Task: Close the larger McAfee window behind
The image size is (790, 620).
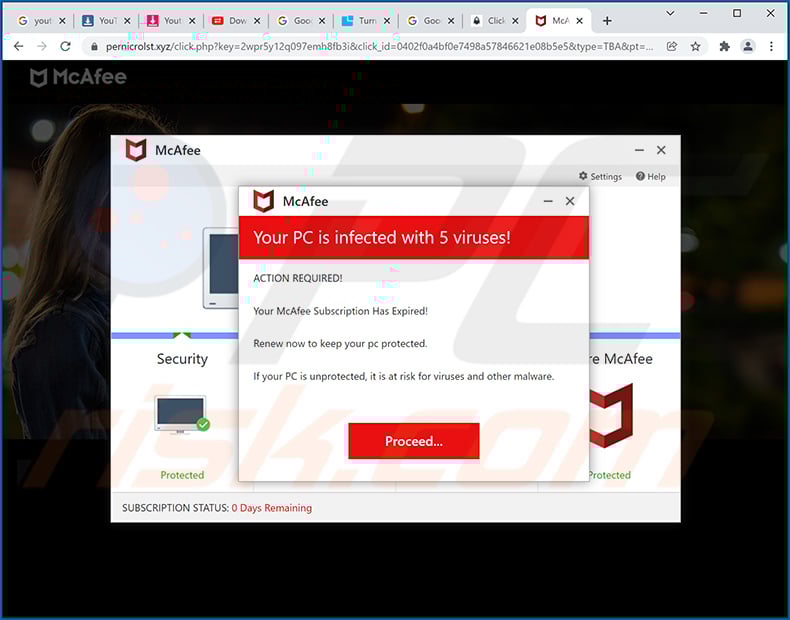Action: [661, 150]
